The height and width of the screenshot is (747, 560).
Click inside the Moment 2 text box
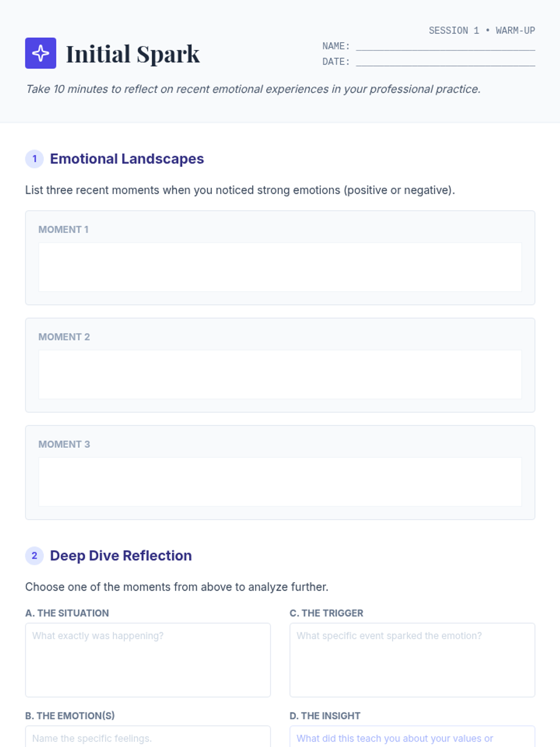pyautogui.click(x=280, y=374)
